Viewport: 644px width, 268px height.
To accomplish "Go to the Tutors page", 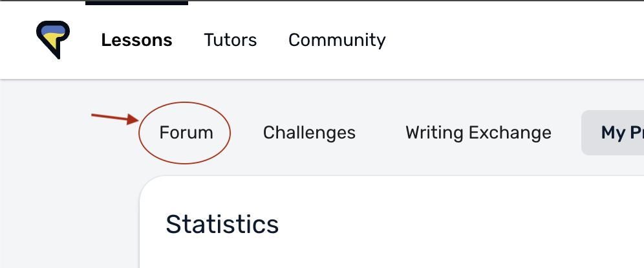I will [230, 40].
